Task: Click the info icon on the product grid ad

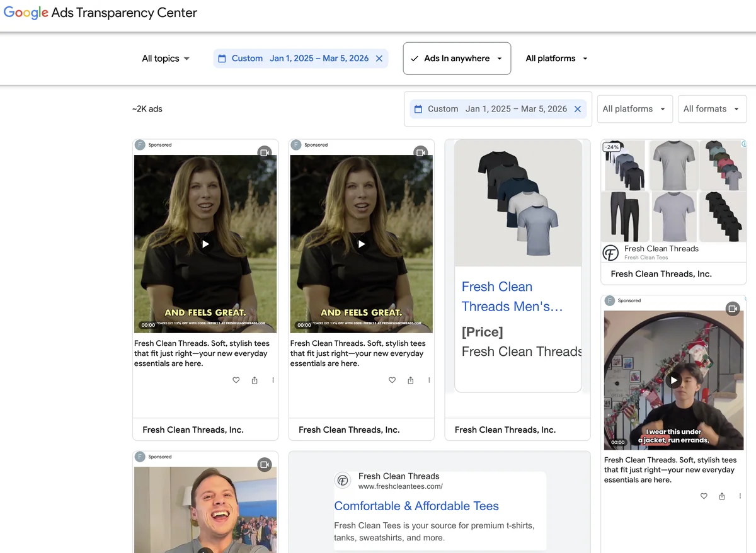Action: (745, 144)
